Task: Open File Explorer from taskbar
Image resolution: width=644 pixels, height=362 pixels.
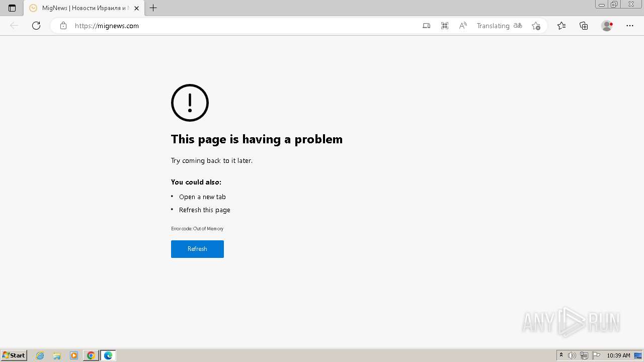Action: coord(57,355)
